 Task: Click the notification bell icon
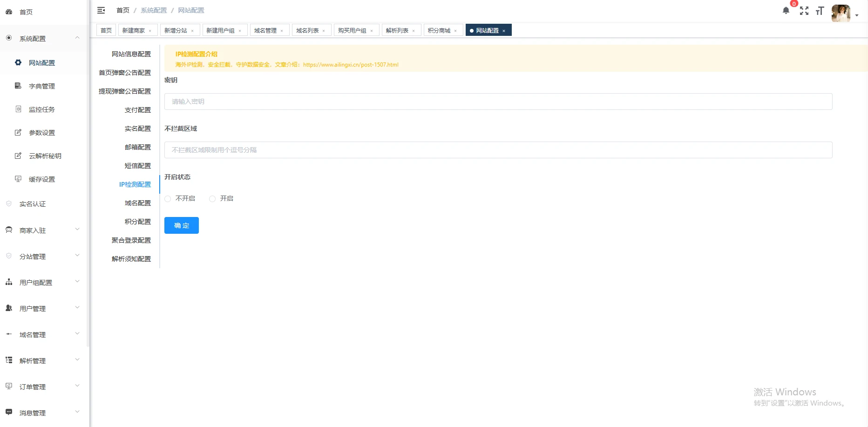click(x=786, y=11)
